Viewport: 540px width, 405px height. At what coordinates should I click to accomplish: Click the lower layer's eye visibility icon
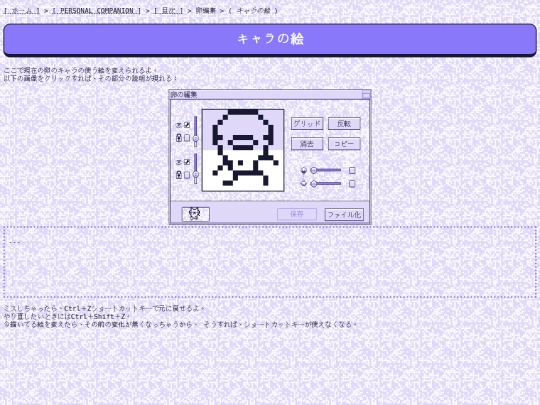tap(179, 162)
